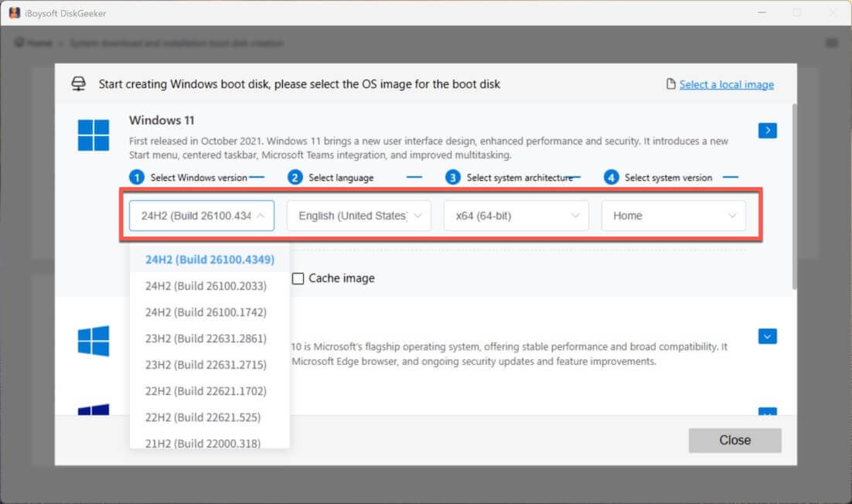This screenshot has width=852, height=504.
Task: Open the English (United States) language dropdown
Action: pos(360,216)
